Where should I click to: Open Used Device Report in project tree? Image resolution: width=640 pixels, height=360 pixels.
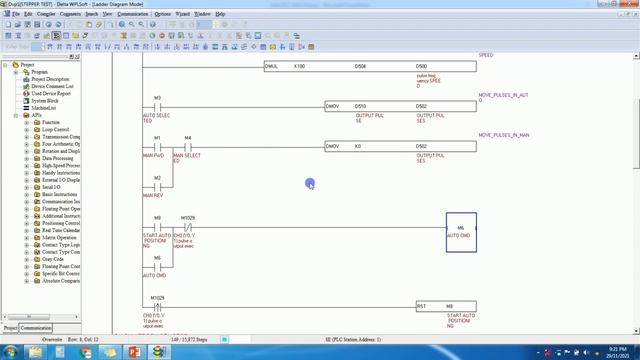[x=51, y=93]
